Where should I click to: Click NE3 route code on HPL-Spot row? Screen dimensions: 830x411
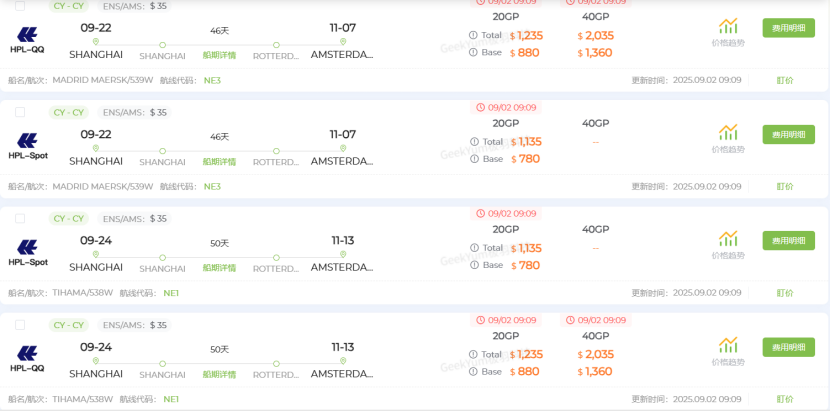point(212,186)
